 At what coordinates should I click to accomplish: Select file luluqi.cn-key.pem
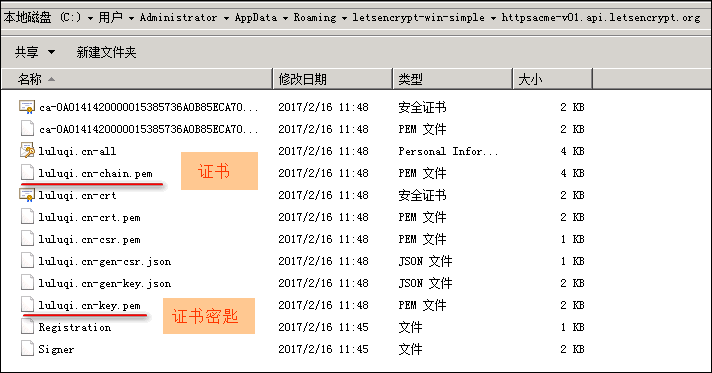89,305
